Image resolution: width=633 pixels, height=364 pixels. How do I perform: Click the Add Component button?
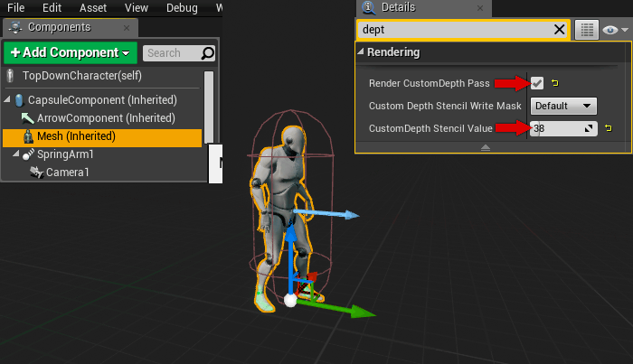click(x=71, y=52)
